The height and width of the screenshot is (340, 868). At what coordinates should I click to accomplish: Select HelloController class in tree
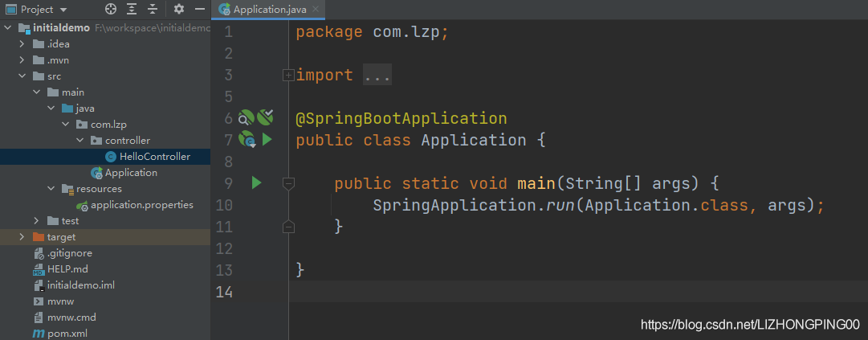[154, 157]
